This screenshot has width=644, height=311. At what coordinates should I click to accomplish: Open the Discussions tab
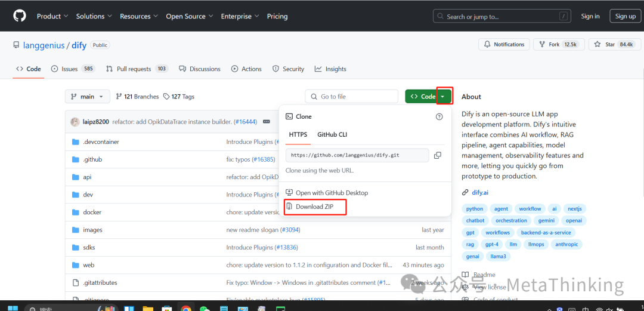pos(200,69)
